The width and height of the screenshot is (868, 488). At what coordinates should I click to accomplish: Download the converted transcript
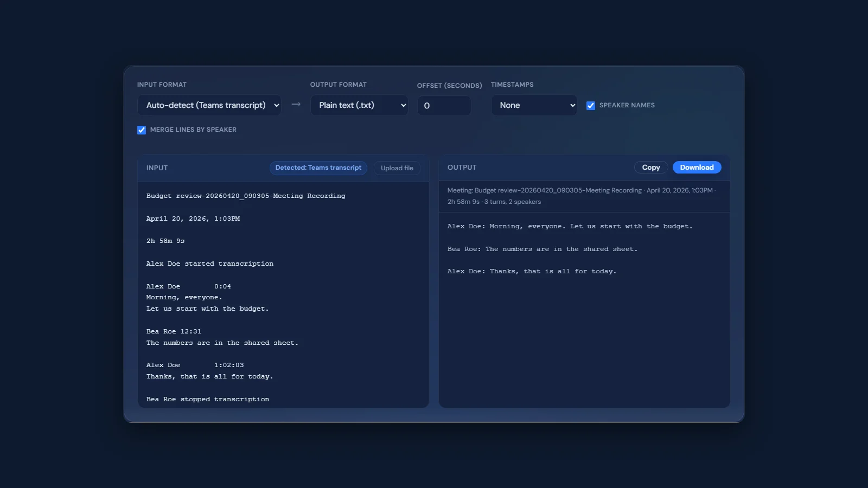pos(697,168)
